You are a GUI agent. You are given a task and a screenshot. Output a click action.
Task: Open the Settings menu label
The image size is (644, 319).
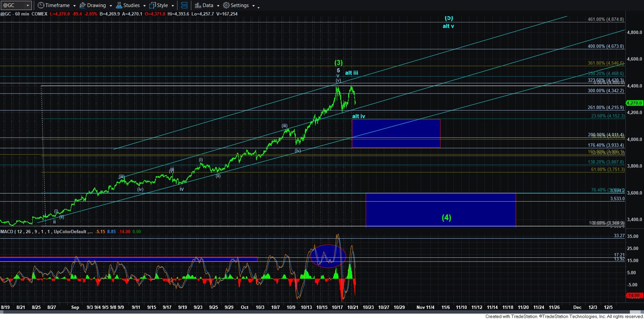click(240, 5)
